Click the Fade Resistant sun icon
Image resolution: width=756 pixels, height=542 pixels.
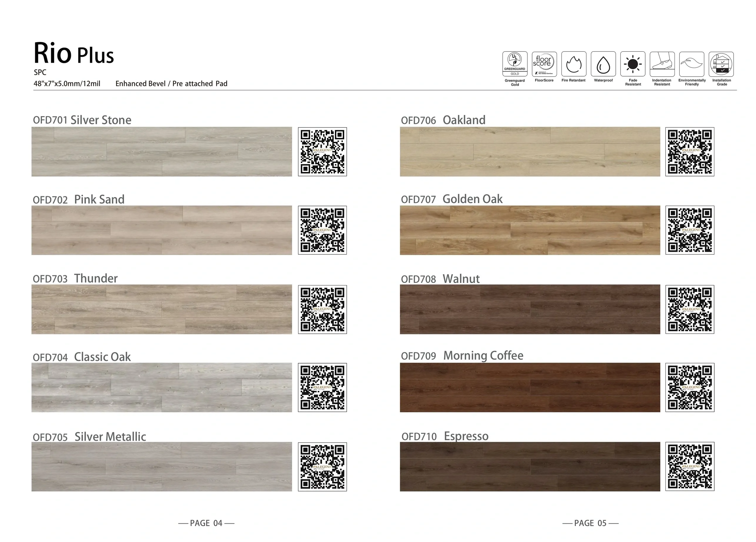pos(633,64)
